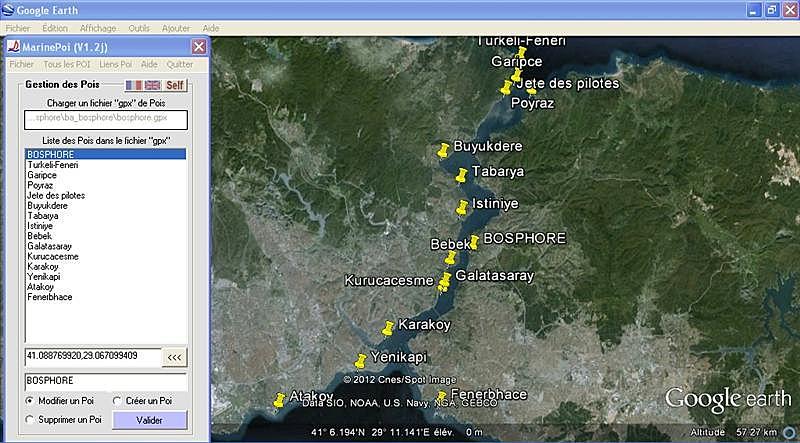Open Google Earth Edition menu
800x443 pixels.
[x=55, y=28]
